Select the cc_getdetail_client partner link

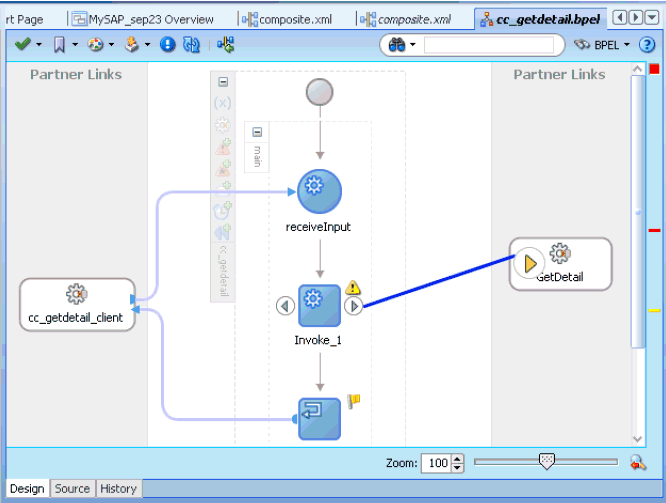pos(77,304)
